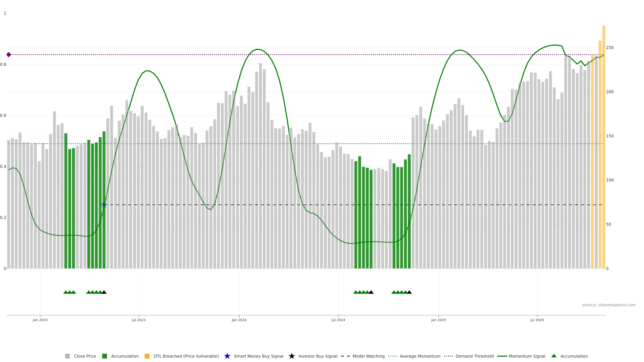Toggle DTL Breached (Price Vulnerable) legend entry
The width and height of the screenshot is (644, 362).
[x=186, y=356]
